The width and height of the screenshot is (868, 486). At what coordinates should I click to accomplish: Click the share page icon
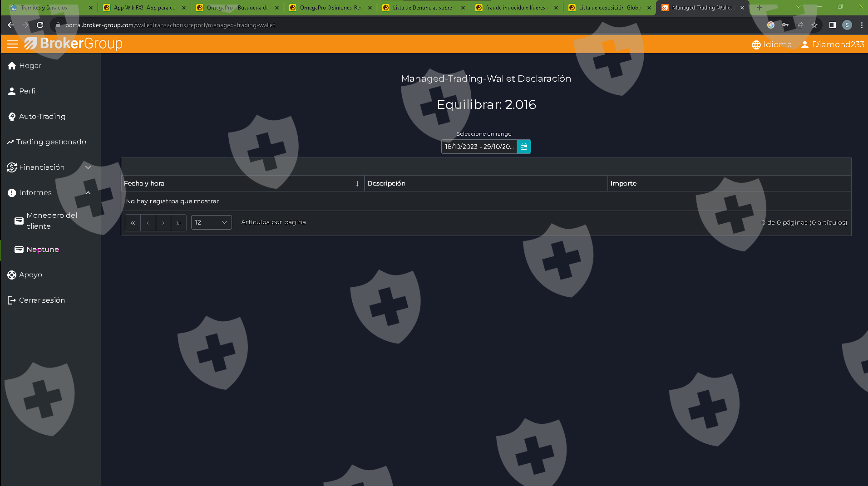click(x=800, y=25)
